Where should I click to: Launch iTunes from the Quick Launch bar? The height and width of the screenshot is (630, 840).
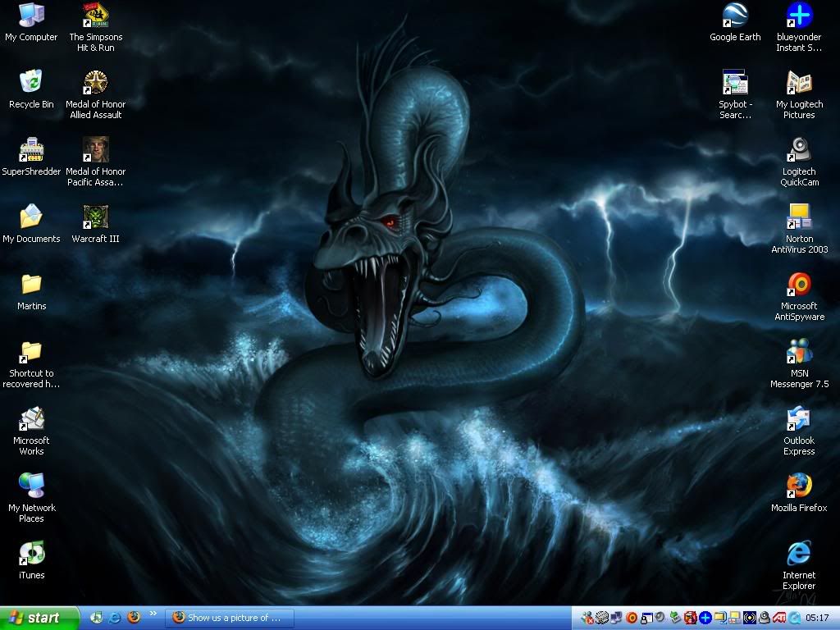(97, 618)
